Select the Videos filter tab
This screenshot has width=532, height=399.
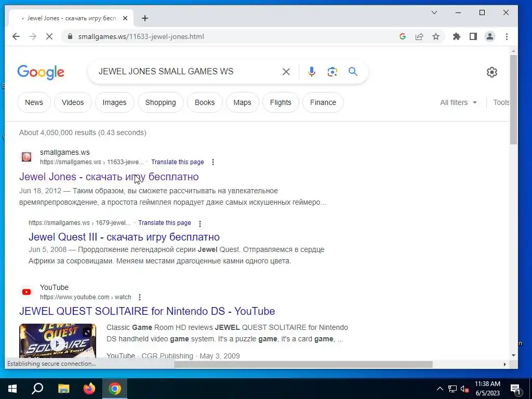pyautogui.click(x=73, y=102)
